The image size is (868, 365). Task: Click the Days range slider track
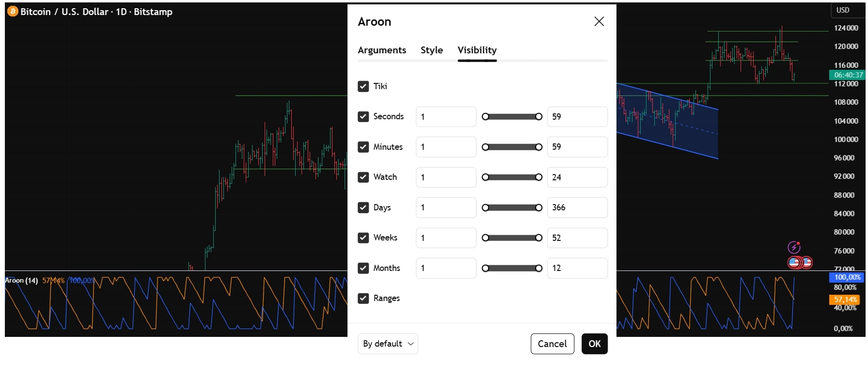512,208
